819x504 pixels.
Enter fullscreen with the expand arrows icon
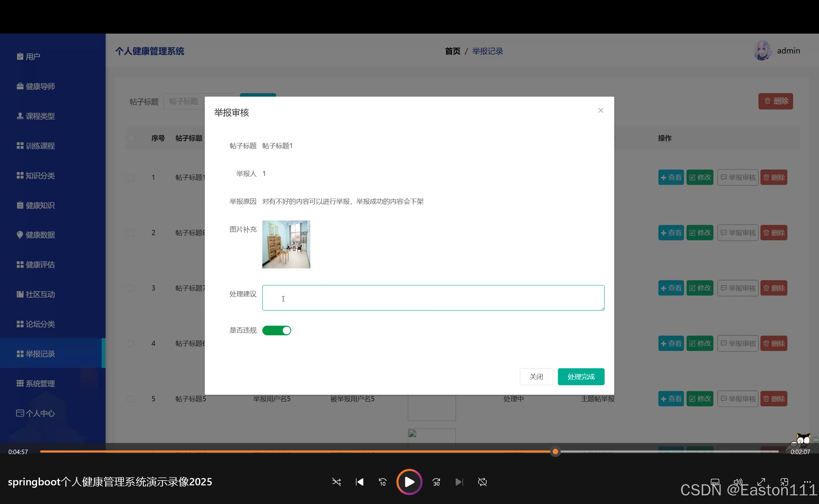pyautogui.click(x=761, y=482)
